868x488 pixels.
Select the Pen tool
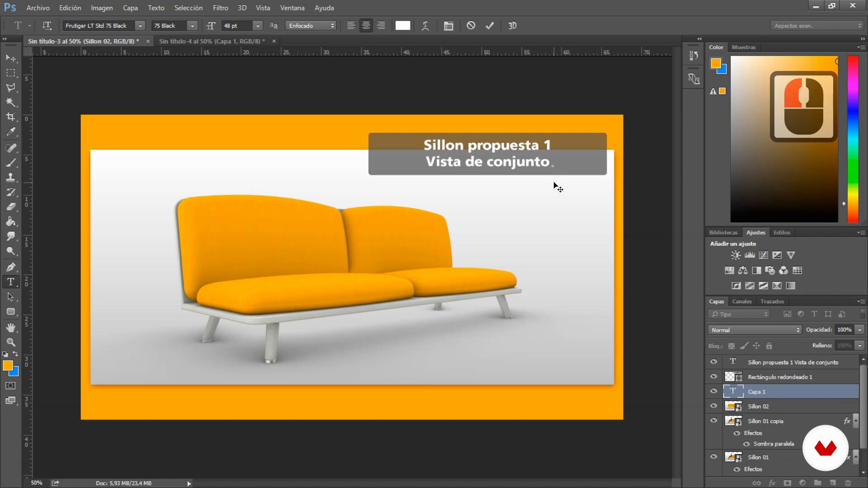(11, 267)
